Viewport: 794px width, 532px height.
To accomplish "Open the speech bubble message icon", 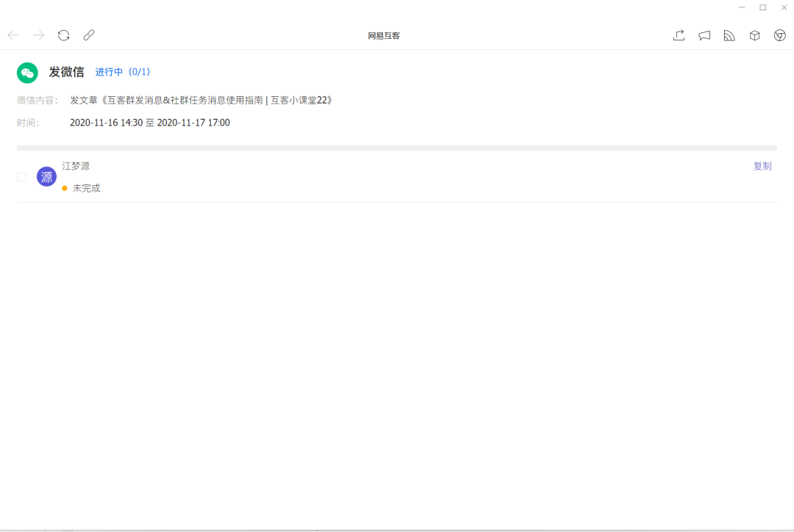I will pyautogui.click(x=704, y=35).
